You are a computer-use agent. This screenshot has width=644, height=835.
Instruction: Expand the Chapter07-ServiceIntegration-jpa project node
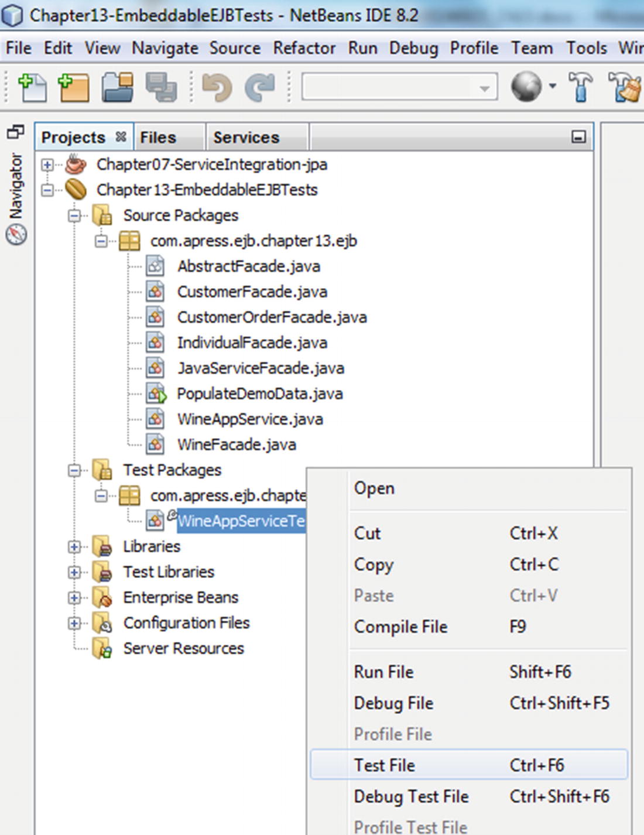(x=47, y=165)
